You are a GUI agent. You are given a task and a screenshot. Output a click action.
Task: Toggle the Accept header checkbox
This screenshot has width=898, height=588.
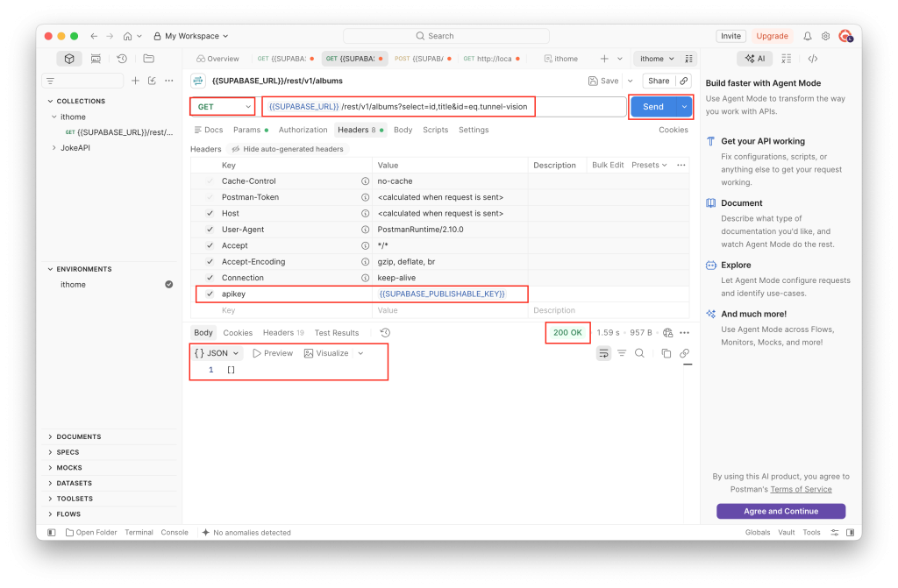[210, 245]
